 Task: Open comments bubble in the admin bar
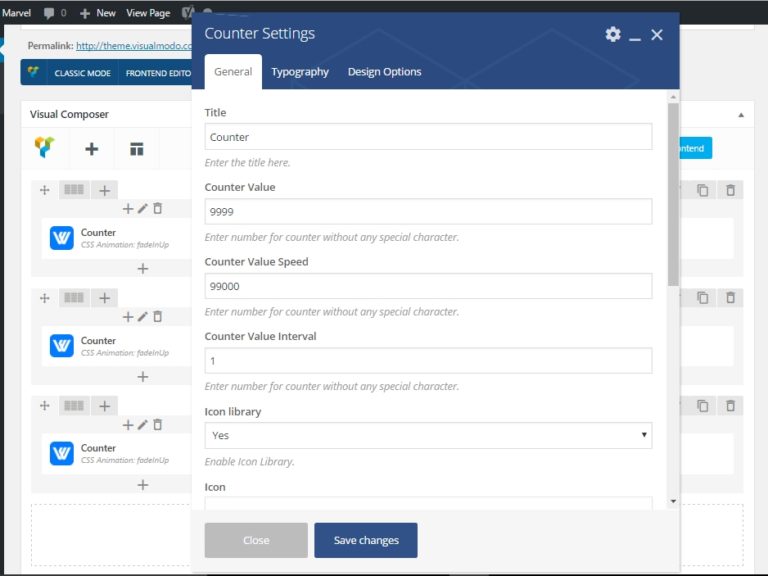[55, 13]
